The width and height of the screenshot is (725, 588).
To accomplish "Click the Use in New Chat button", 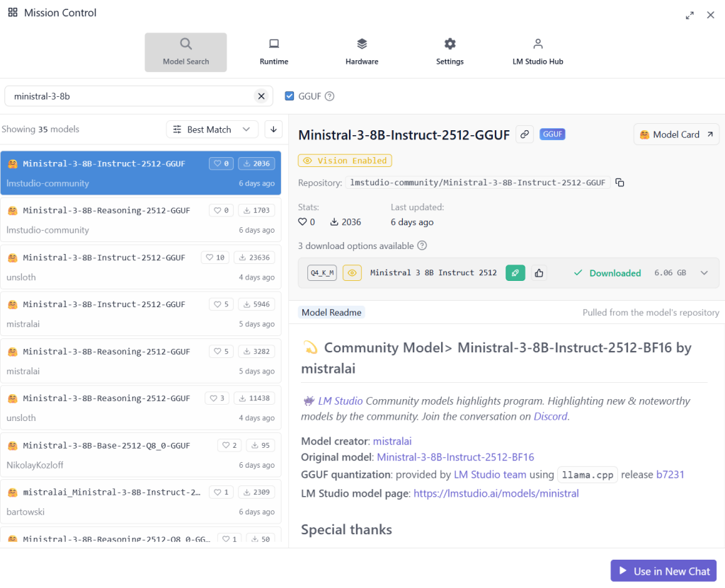I will [x=663, y=571].
